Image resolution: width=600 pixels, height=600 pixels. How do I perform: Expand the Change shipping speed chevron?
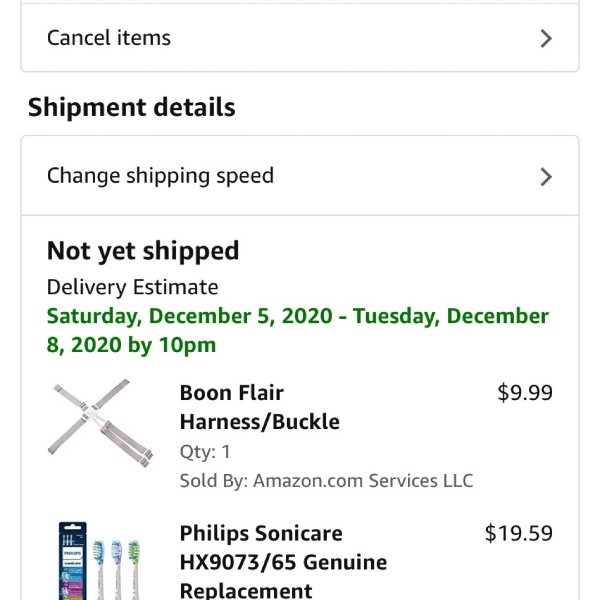tap(546, 177)
